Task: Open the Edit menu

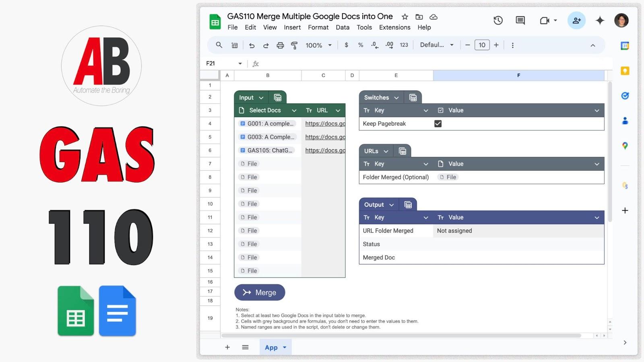Action: click(x=250, y=27)
